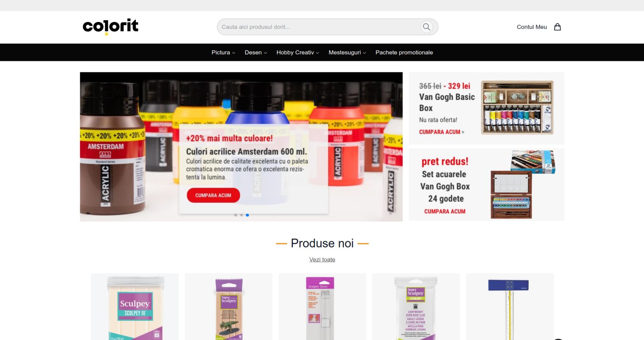Click CUMPARA ACUM under Van Gogh Basic Box

[x=441, y=132]
